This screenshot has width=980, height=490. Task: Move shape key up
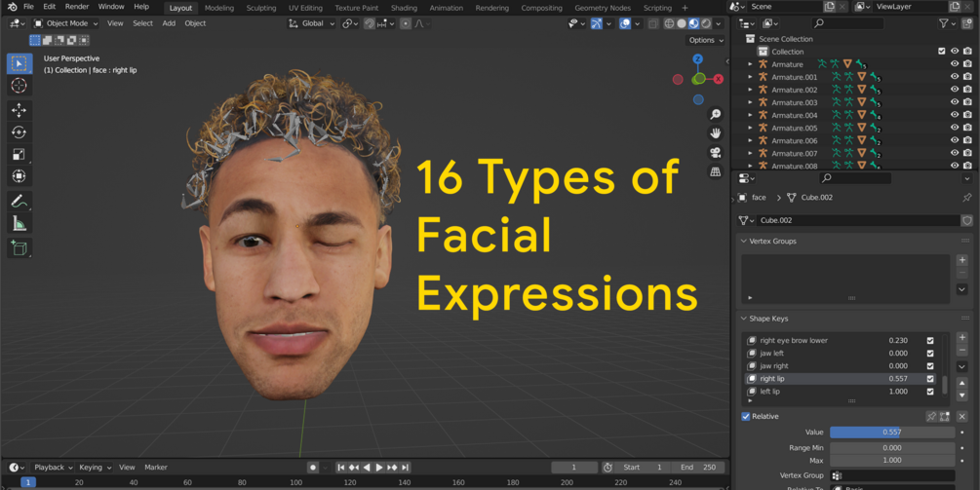tap(962, 383)
